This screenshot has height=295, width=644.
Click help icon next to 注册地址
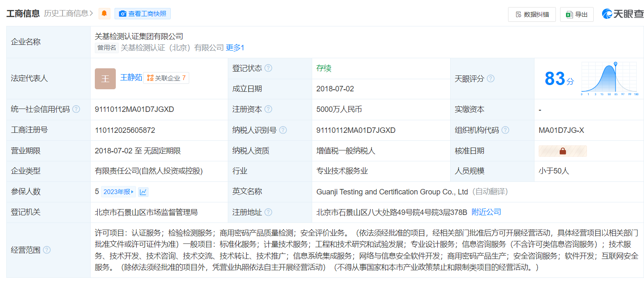[268, 212]
